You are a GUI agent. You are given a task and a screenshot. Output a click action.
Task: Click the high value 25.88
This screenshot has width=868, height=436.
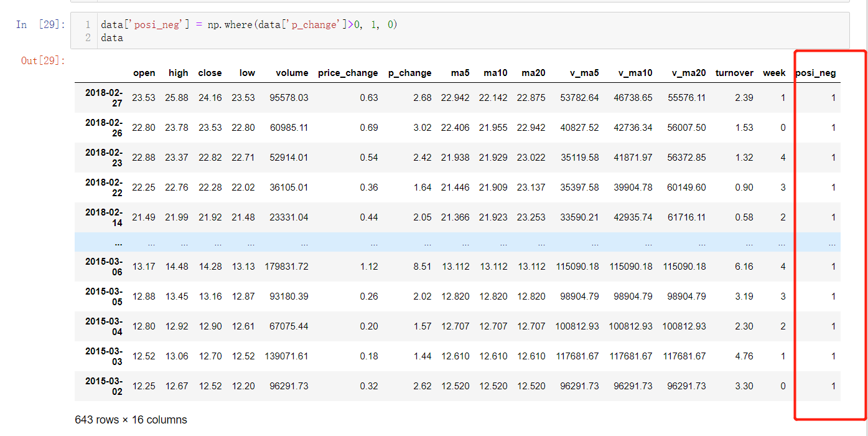[x=177, y=98]
